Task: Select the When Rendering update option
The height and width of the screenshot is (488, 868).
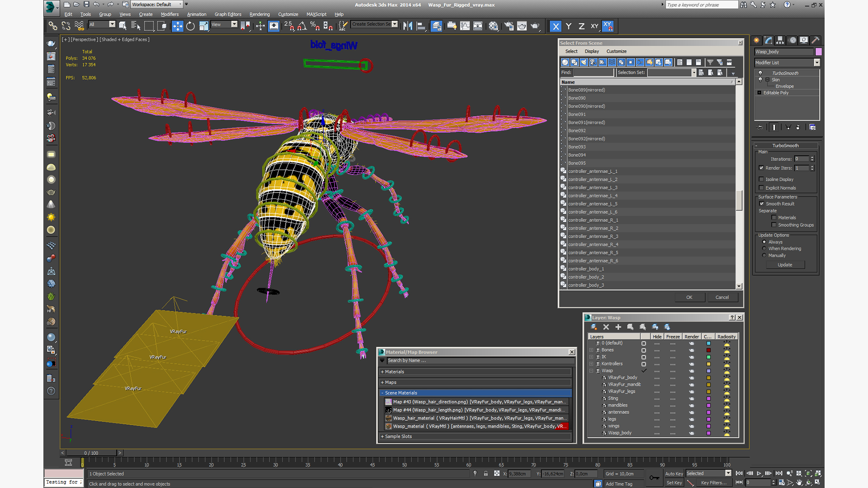Action: (x=764, y=249)
